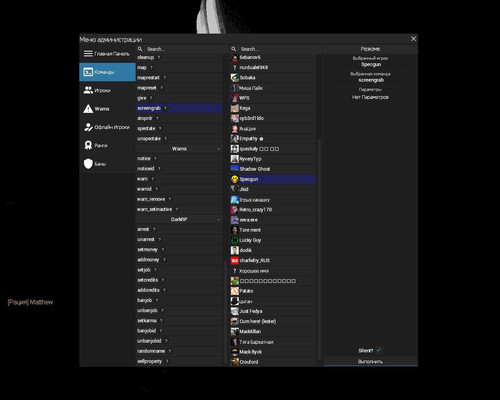
Task: Close the Меню администрации window
Action: pyautogui.click(x=413, y=39)
